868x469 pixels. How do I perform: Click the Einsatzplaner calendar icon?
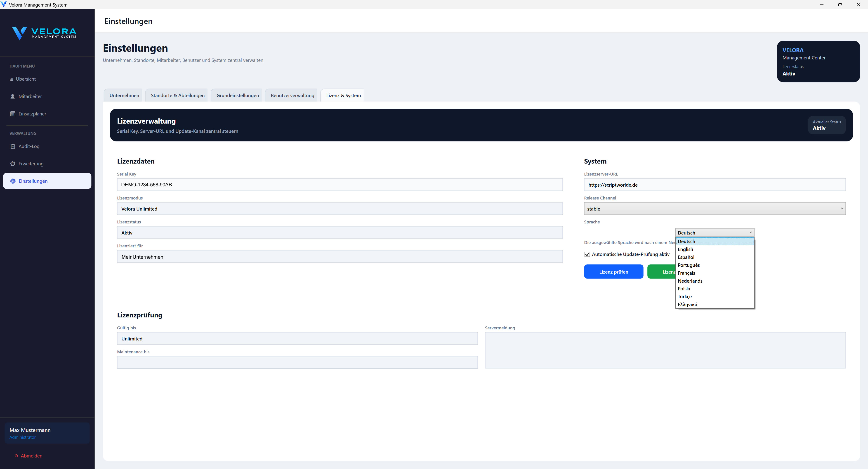click(x=13, y=114)
